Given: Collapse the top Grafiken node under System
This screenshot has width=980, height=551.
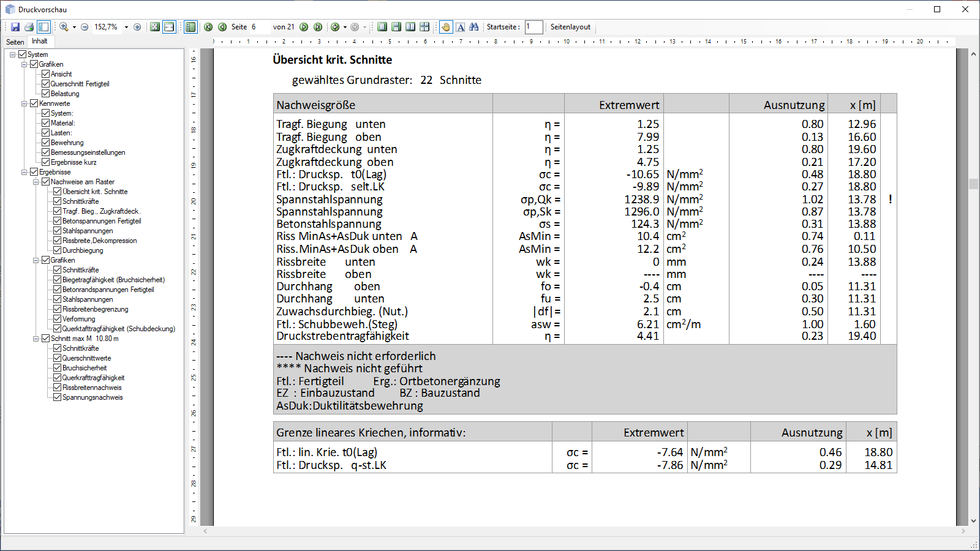Looking at the screenshot, I should coord(24,64).
